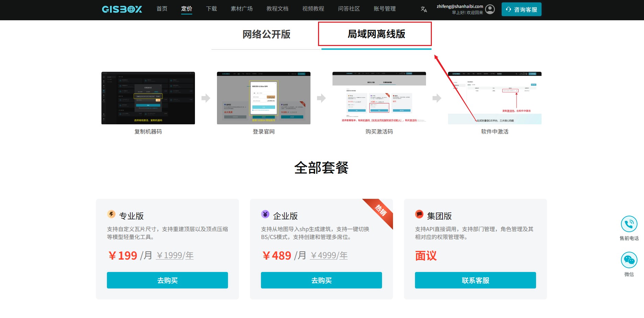This screenshot has height=318, width=644.
Task: Click the 企业版 plan title
Action: [285, 216]
